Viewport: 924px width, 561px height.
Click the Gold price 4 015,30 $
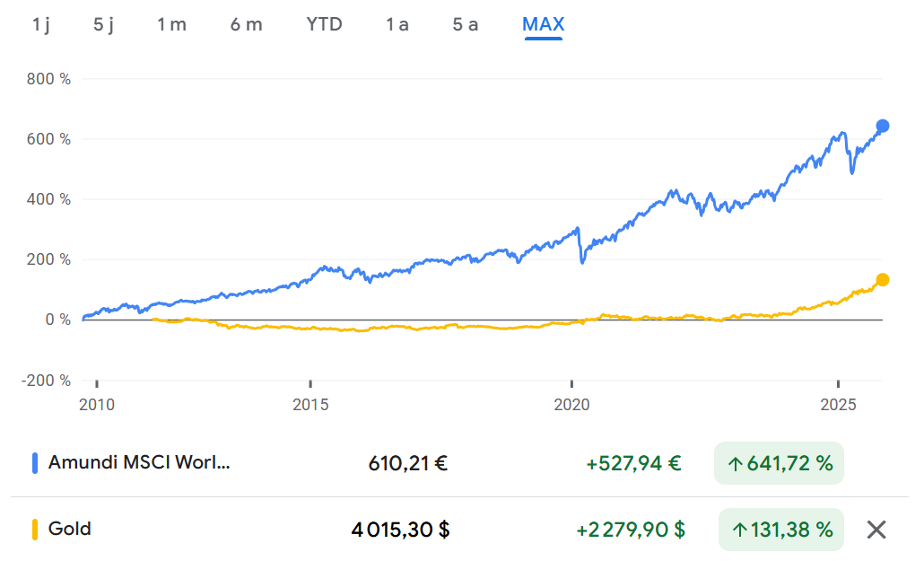pyautogui.click(x=400, y=530)
